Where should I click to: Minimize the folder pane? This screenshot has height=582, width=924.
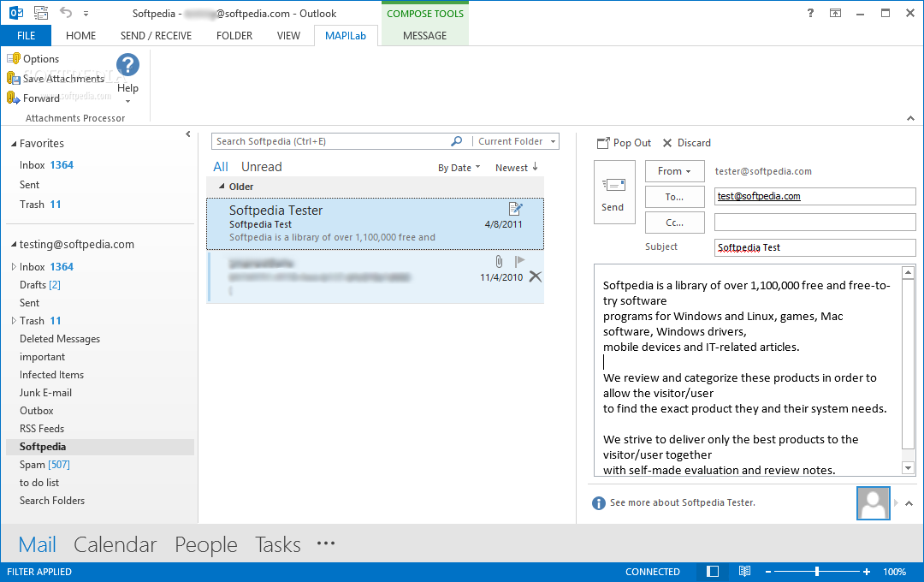pyautogui.click(x=188, y=134)
